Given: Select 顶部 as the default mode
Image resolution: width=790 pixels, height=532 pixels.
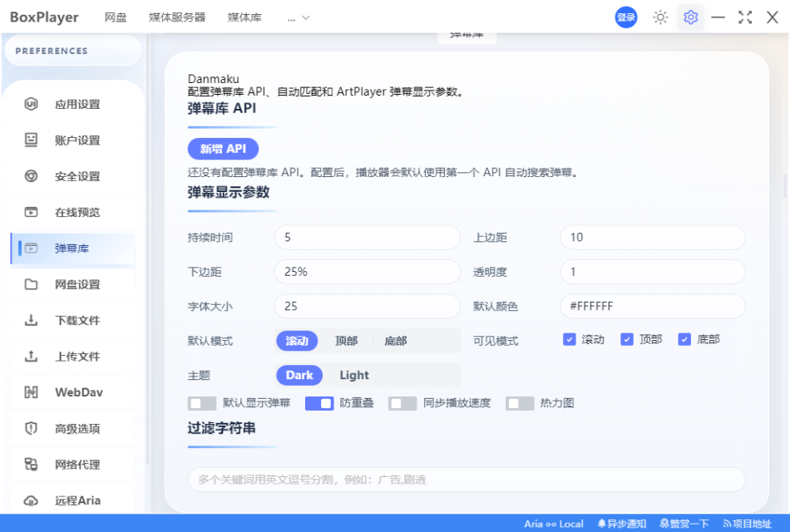Looking at the screenshot, I should 347,341.
